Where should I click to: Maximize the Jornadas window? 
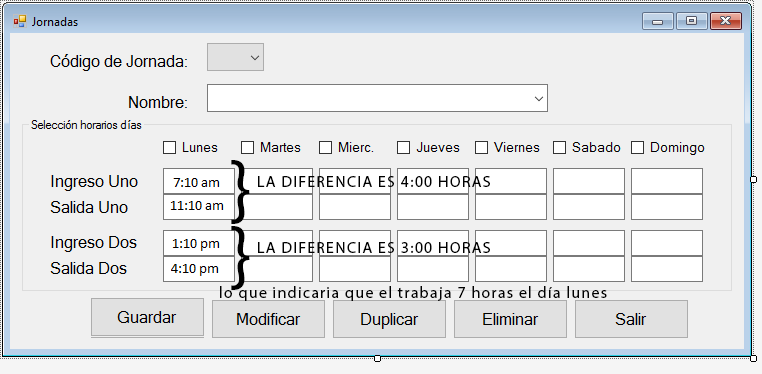[692, 21]
